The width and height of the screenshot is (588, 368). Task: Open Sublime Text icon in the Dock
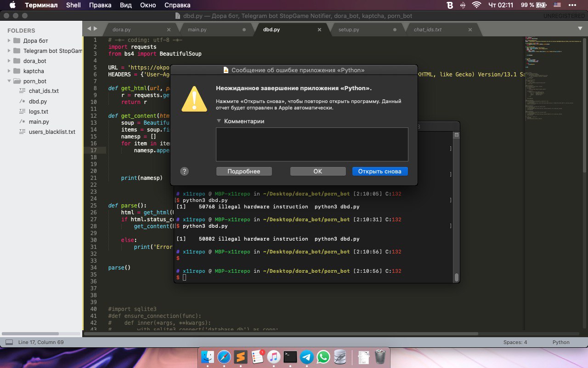(240, 357)
